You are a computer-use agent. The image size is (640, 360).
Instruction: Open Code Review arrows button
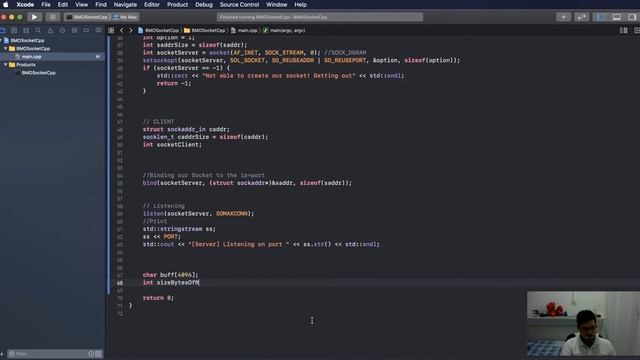pyautogui.click(x=581, y=17)
